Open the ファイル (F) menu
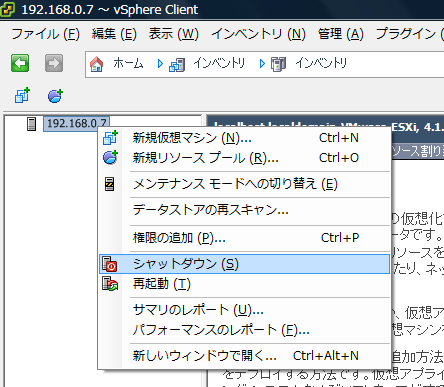444x387 pixels. [45, 34]
